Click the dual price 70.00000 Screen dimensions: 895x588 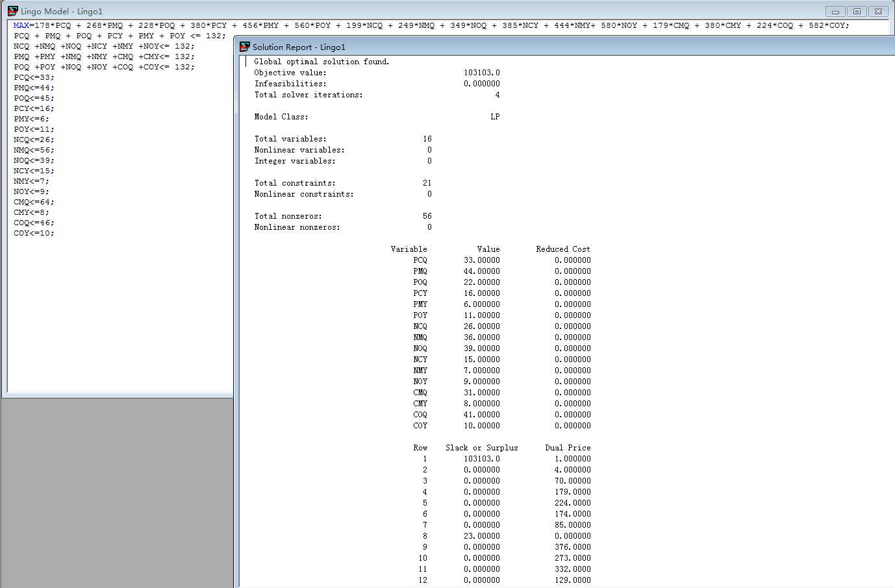click(x=573, y=481)
